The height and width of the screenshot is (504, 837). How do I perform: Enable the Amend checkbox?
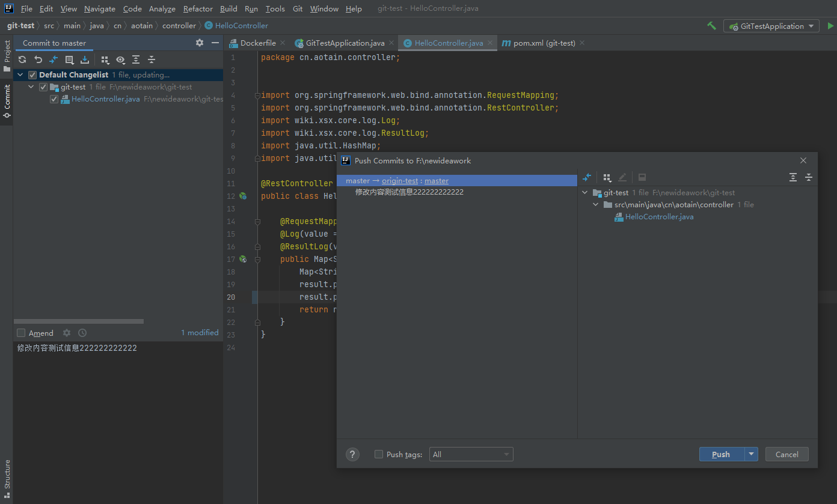[x=21, y=333]
